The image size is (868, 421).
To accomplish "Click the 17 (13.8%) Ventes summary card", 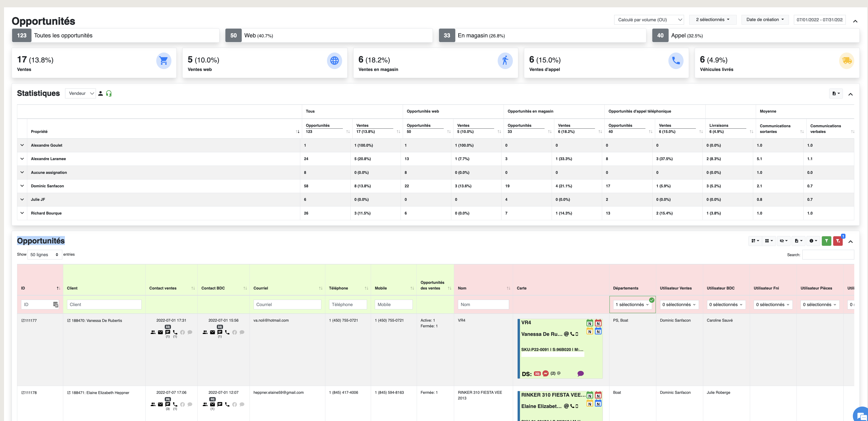I will click(x=94, y=63).
